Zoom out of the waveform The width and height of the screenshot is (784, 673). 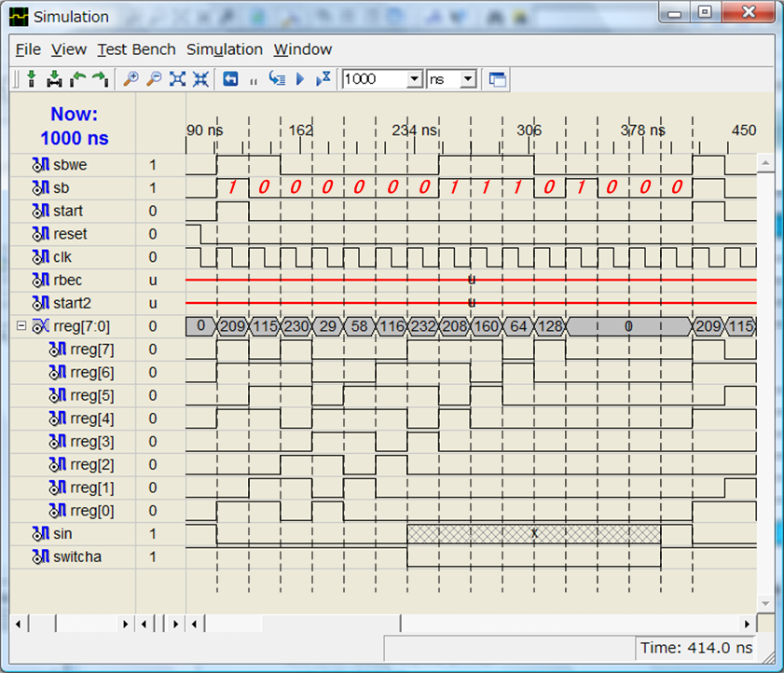point(154,79)
